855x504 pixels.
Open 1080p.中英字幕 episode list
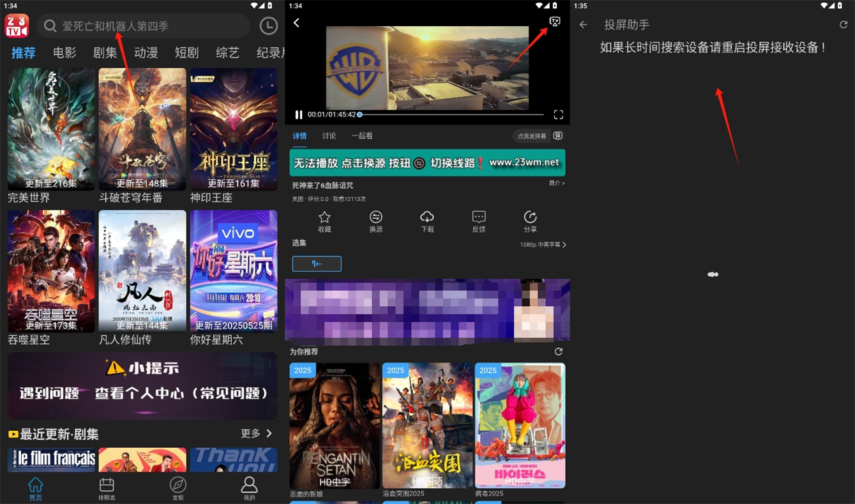click(543, 244)
